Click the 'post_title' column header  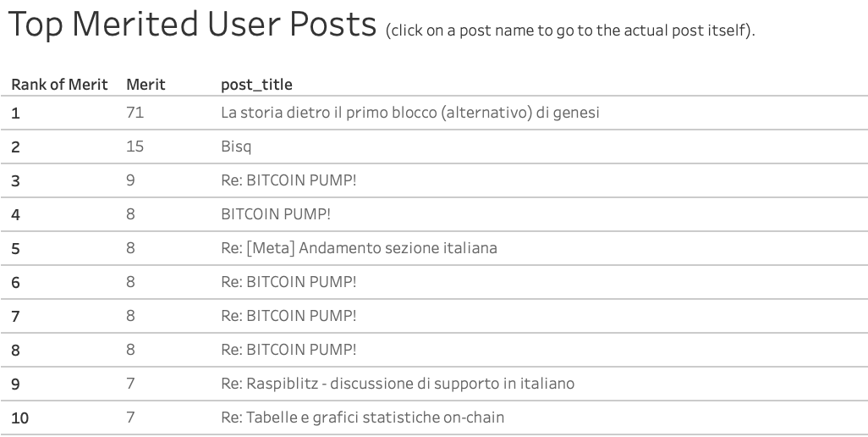(x=256, y=85)
